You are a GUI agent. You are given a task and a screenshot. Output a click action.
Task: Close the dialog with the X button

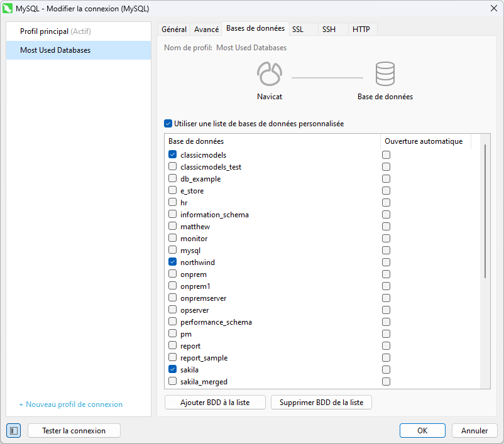[494, 8]
